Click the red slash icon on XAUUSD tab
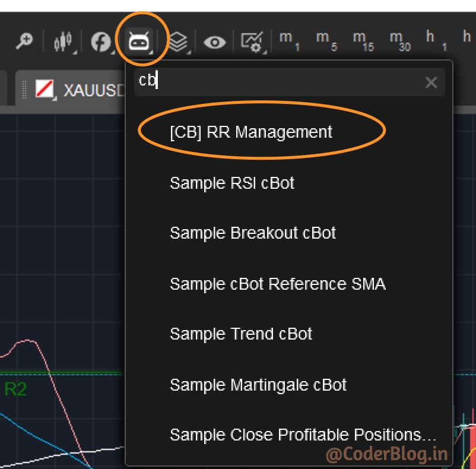 pyautogui.click(x=45, y=88)
